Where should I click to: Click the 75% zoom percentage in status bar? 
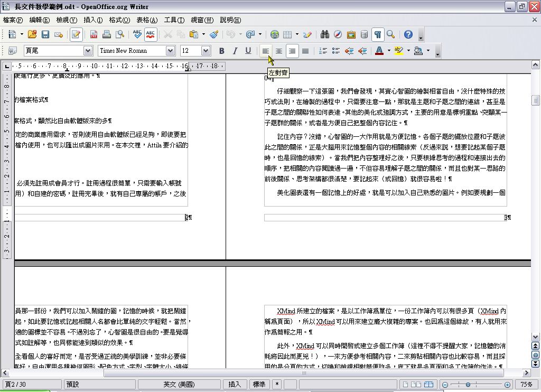point(527,385)
